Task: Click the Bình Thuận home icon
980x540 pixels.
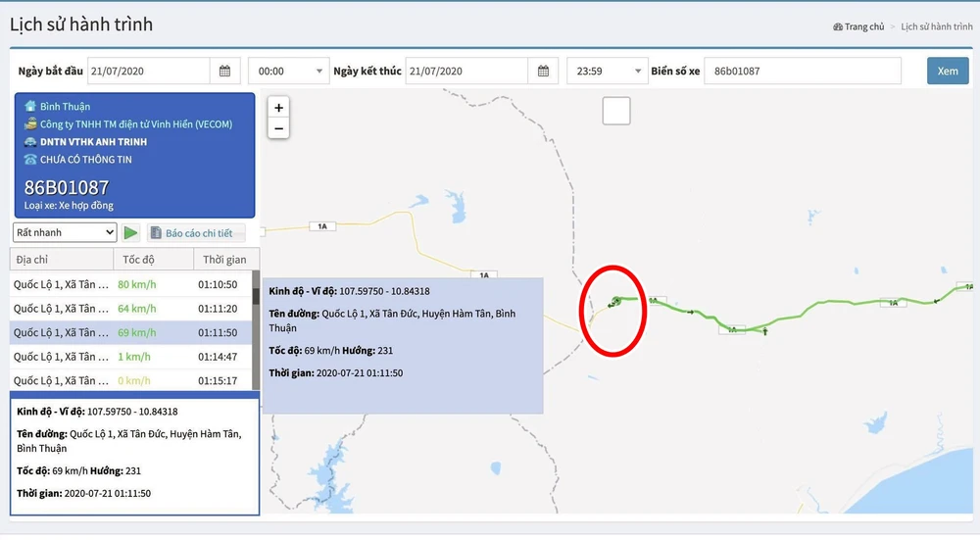Action: (x=30, y=106)
